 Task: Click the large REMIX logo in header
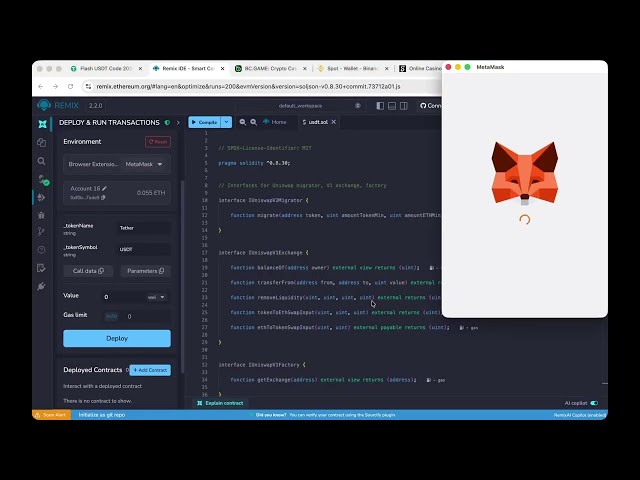pyautogui.click(x=58, y=105)
